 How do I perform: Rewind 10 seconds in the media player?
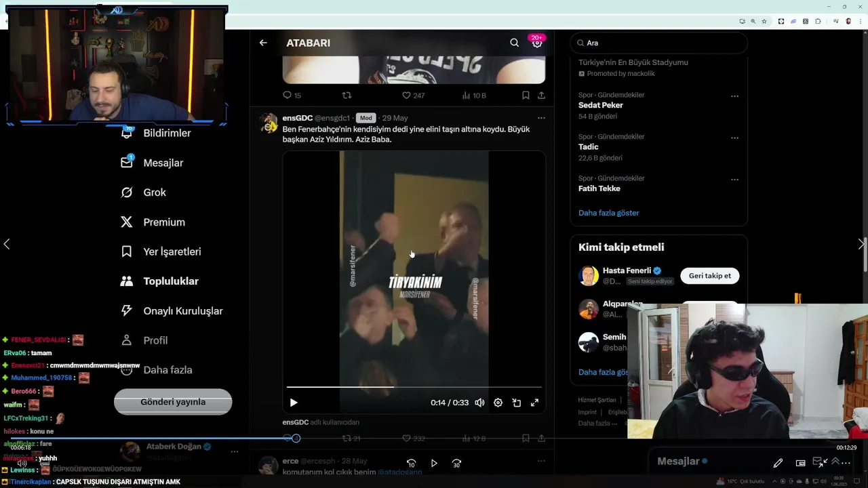click(411, 464)
